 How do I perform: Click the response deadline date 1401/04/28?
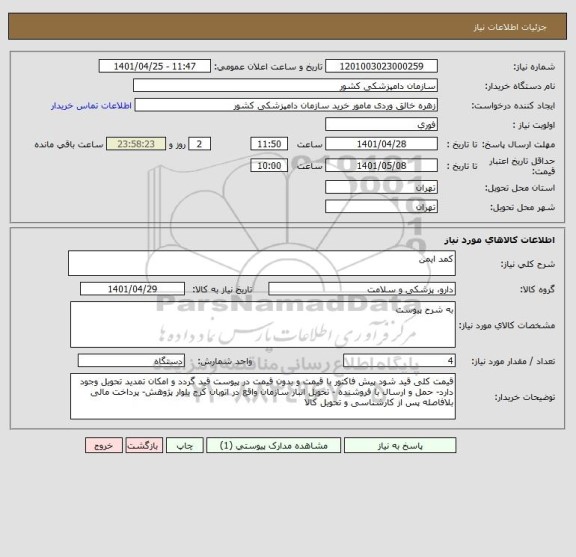tap(381, 144)
